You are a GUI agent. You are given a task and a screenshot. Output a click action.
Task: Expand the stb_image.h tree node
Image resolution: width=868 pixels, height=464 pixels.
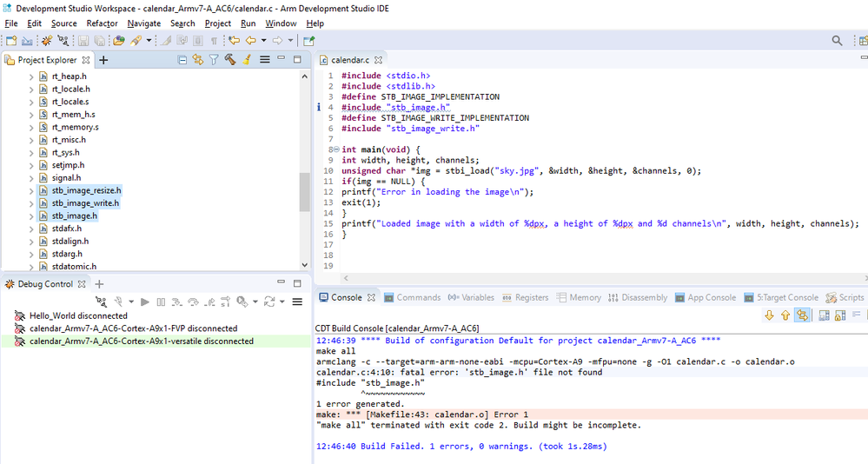coord(31,215)
